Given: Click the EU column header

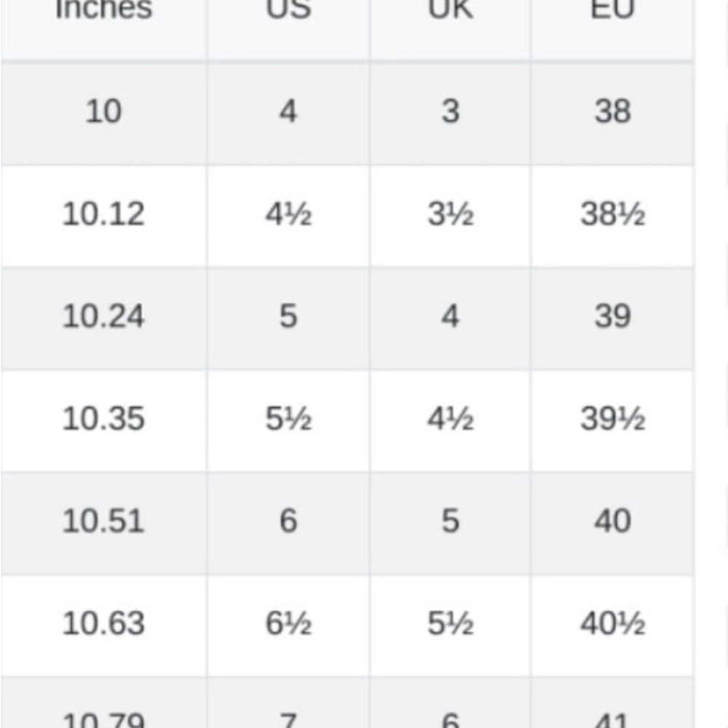Looking at the screenshot, I should [x=612, y=11].
